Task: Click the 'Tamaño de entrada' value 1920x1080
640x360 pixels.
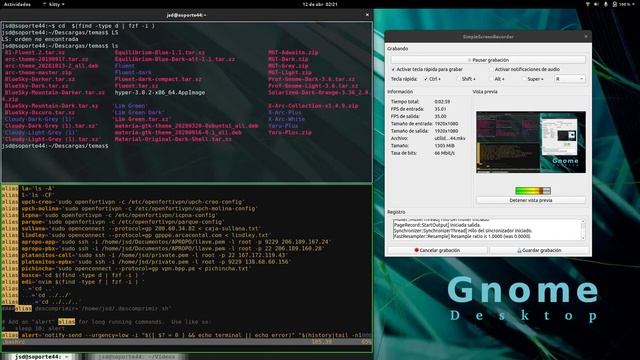Action: pyautogui.click(x=446, y=124)
